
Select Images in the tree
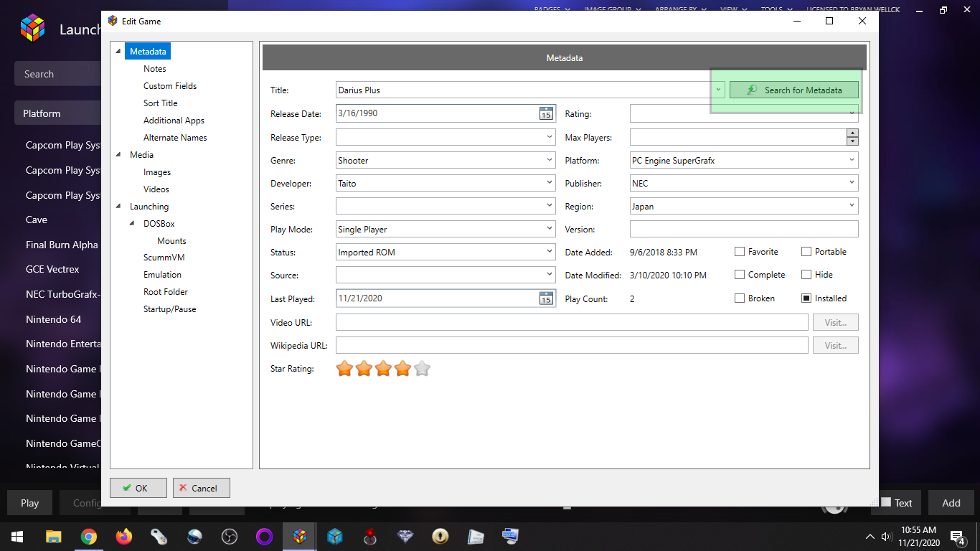(157, 172)
